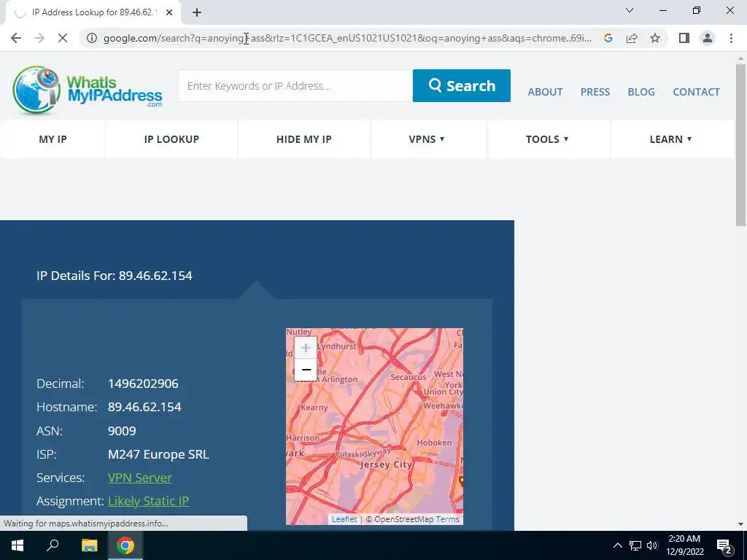747x560 pixels.
Task: Toggle browser side panel icon
Action: [684, 38]
